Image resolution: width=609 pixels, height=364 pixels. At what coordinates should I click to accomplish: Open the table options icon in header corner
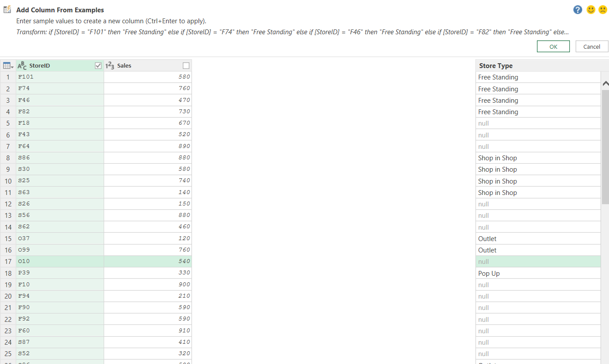(8, 66)
